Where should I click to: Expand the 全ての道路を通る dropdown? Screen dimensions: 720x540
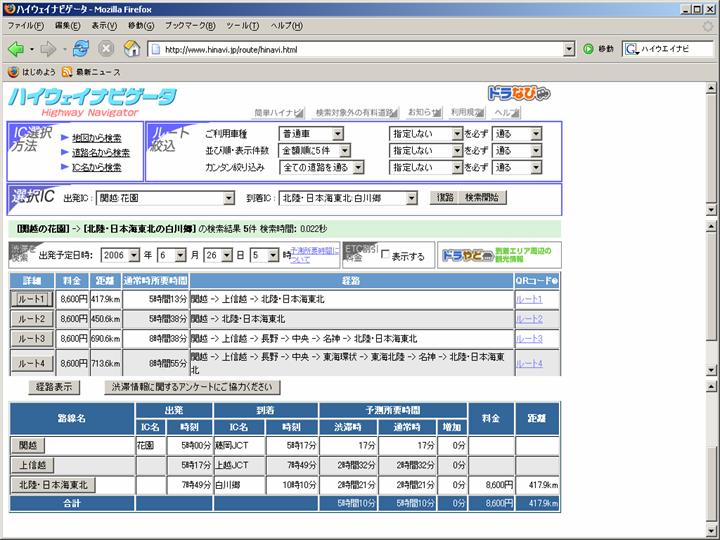321,168
